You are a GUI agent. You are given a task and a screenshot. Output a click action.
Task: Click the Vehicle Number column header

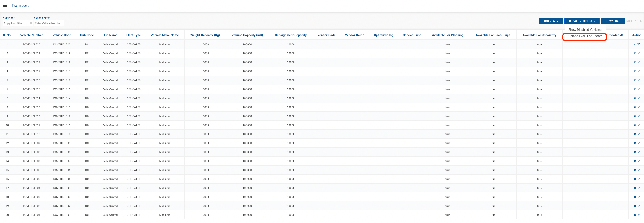31,35
